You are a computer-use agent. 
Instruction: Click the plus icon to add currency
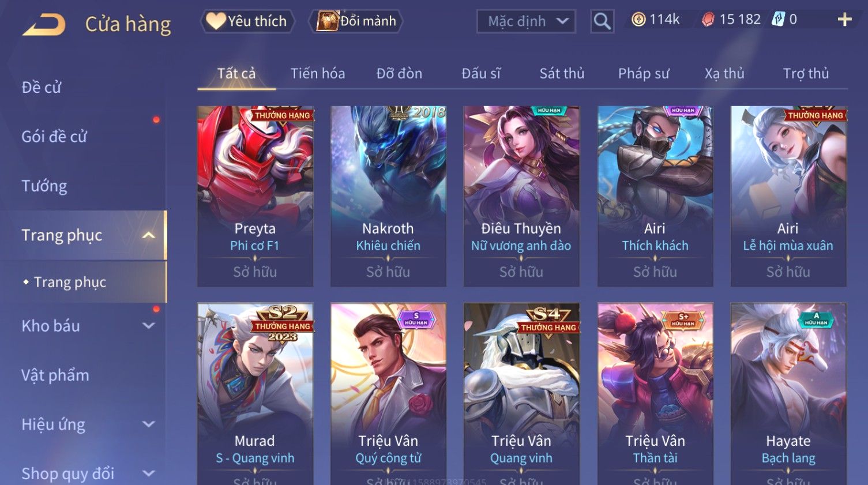pos(844,20)
